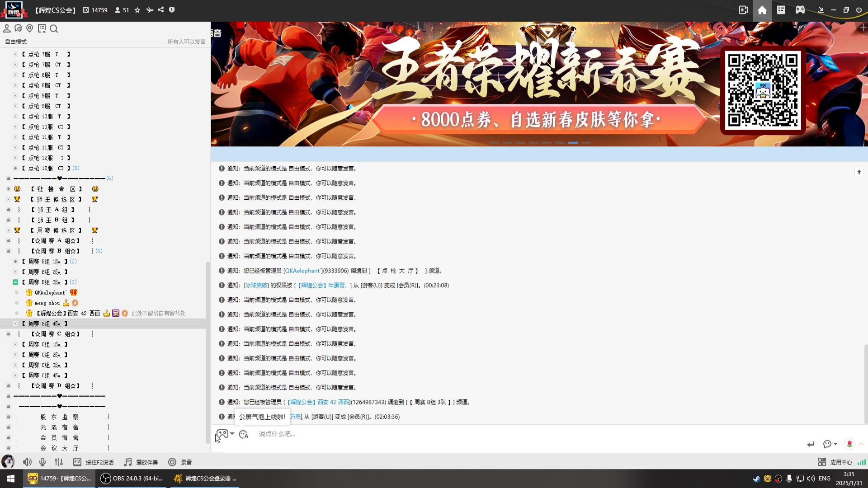Open the audio mixer settings icon
The image size is (868, 488).
(59, 462)
